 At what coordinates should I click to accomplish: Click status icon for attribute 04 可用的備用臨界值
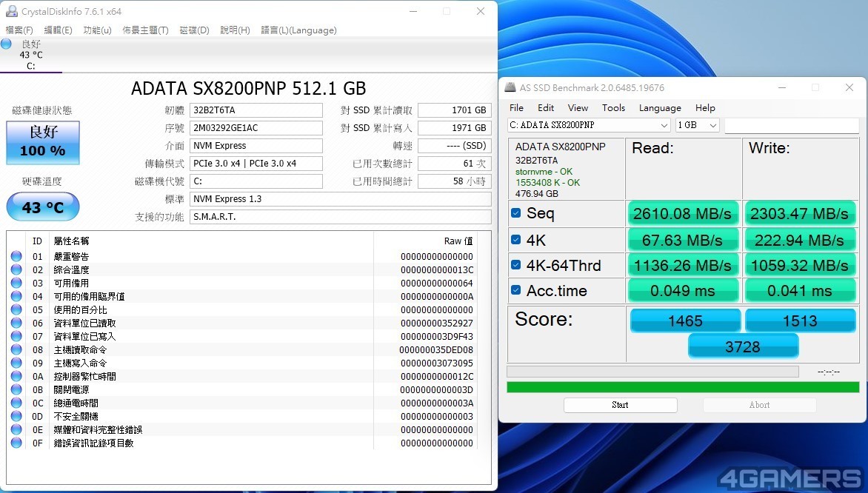[x=16, y=296]
